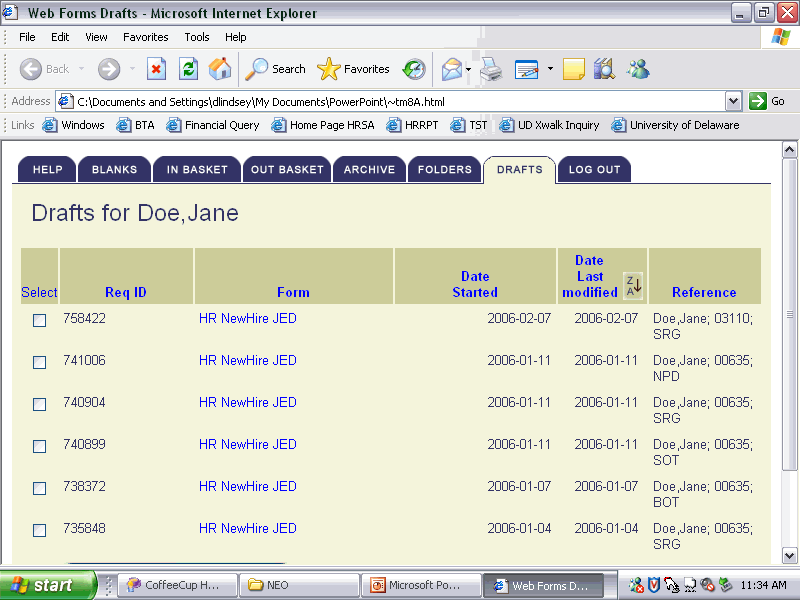Screen dimensions: 800x600
Task: Click the Stop loading toolbar icon
Action: 156,69
